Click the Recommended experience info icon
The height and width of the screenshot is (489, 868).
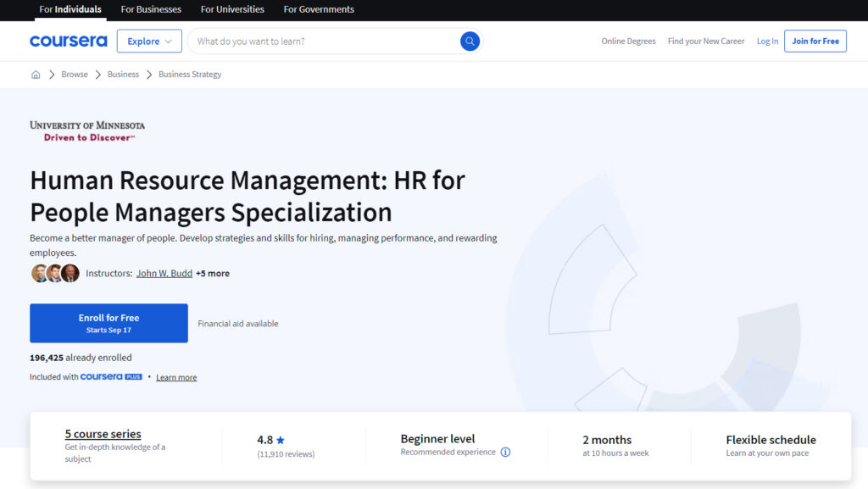click(505, 452)
